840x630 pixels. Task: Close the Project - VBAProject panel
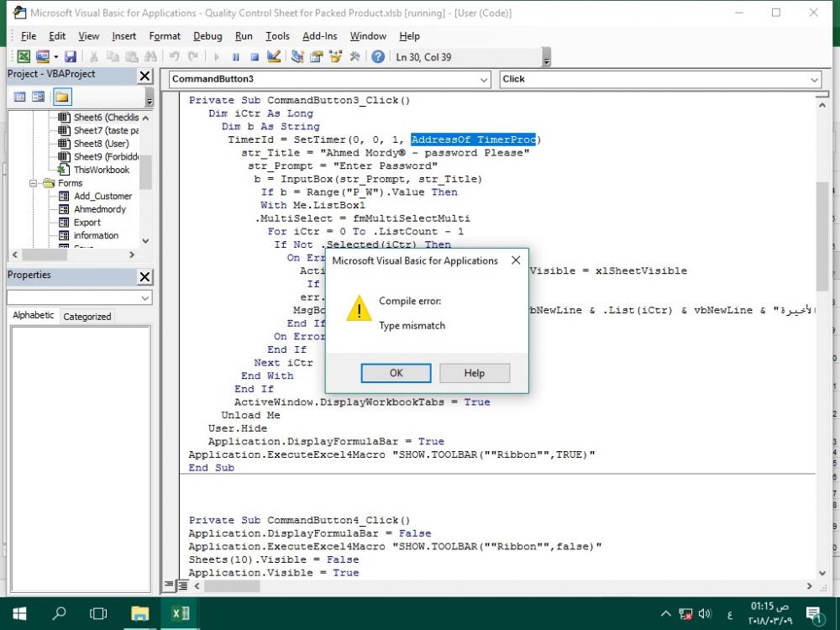[x=144, y=76]
